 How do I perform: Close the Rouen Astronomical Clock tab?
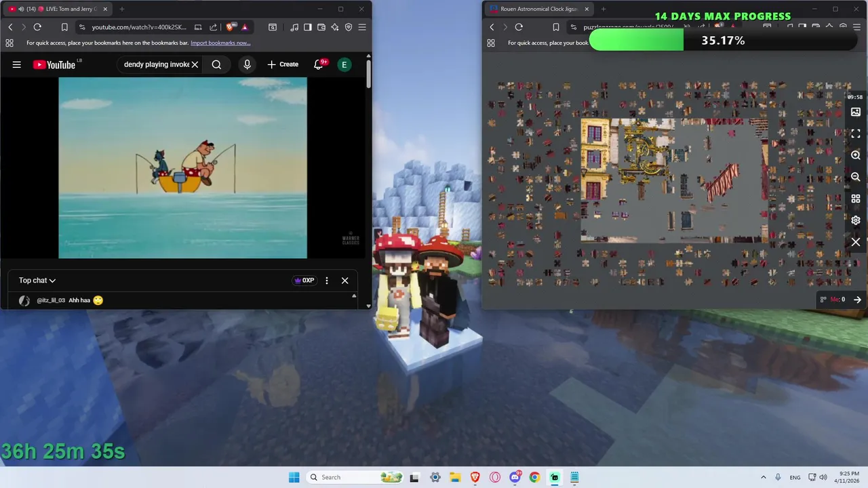(x=587, y=9)
